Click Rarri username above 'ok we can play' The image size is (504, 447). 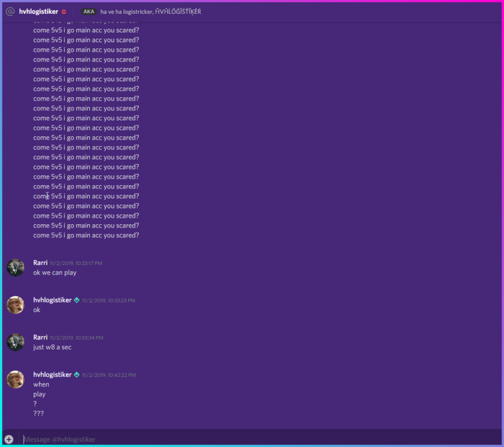[x=40, y=263]
